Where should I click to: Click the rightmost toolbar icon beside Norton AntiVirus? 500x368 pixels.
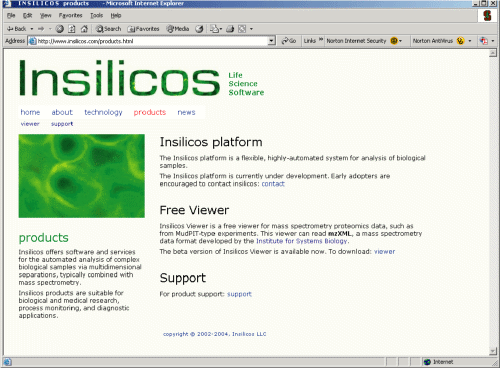click(x=484, y=41)
